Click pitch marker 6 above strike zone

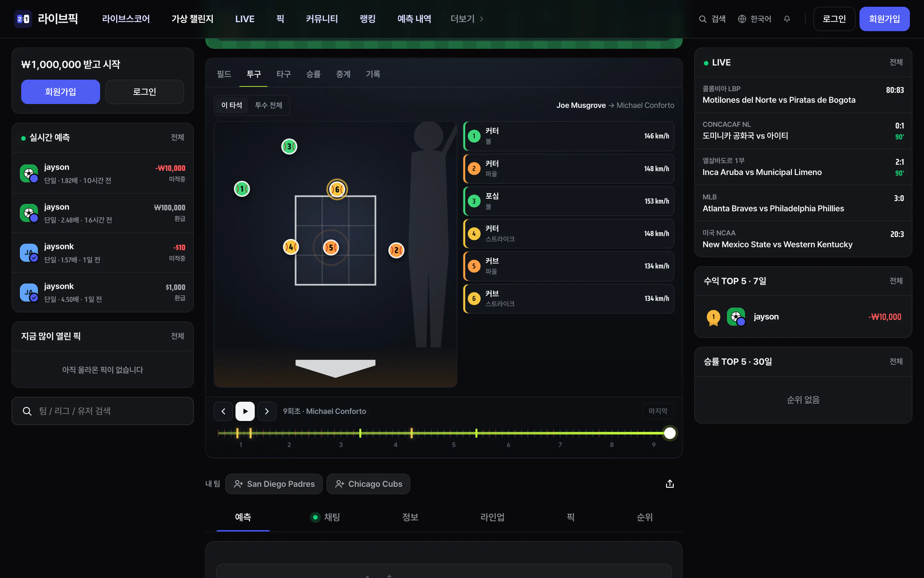pyautogui.click(x=337, y=189)
